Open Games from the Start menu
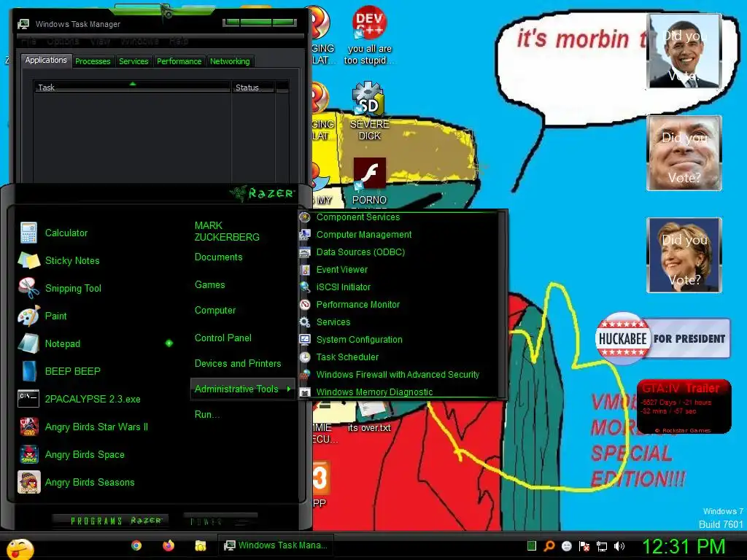 209,285
